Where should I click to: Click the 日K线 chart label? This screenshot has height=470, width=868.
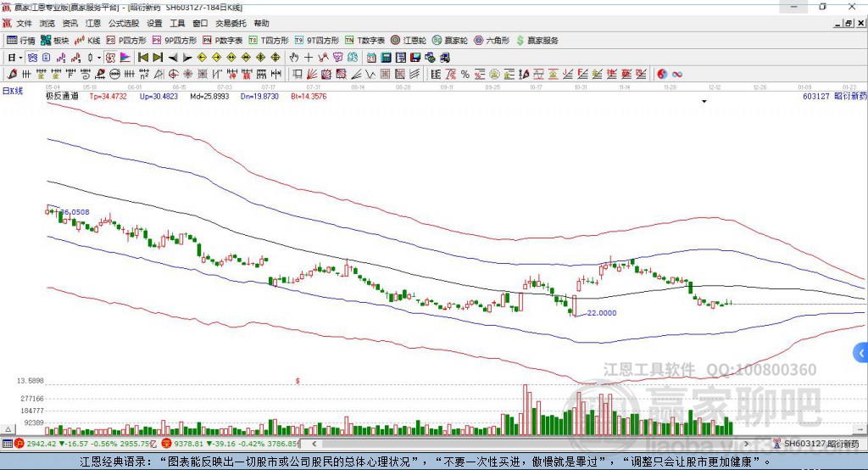[13, 92]
